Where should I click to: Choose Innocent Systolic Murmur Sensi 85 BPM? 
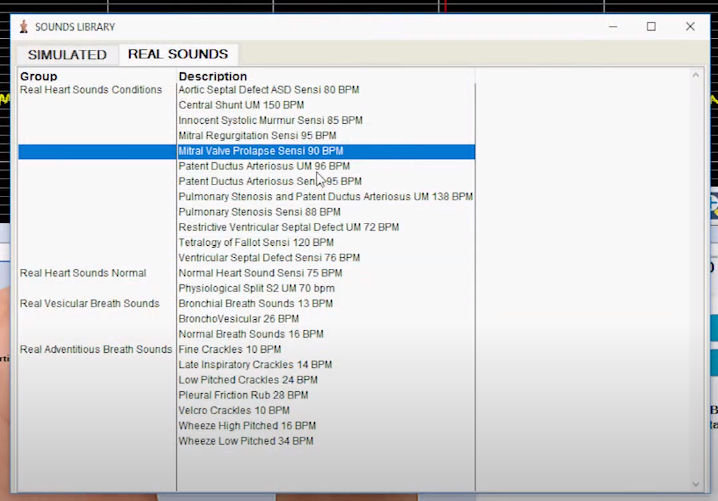point(270,120)
